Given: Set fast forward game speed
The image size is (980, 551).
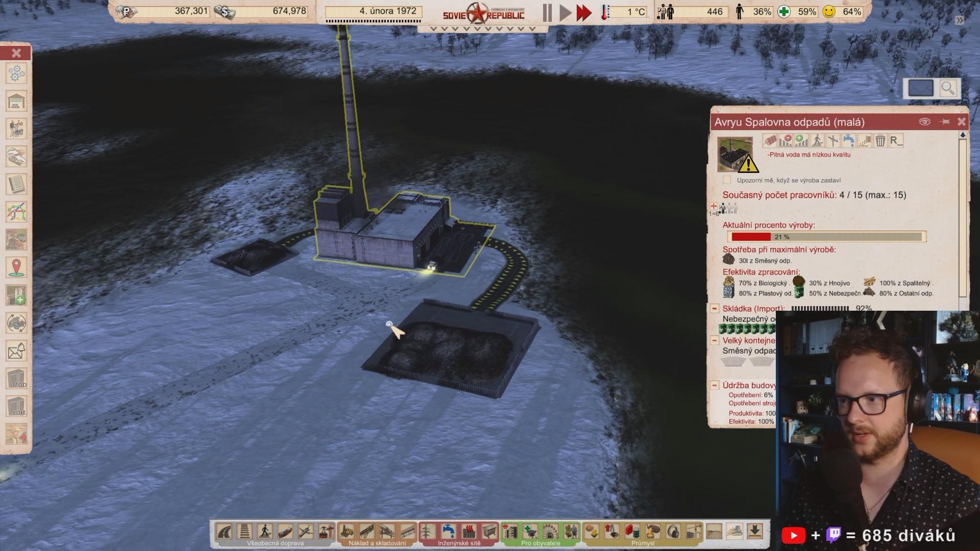Looking at the screenshot, I should coord(583,13).
